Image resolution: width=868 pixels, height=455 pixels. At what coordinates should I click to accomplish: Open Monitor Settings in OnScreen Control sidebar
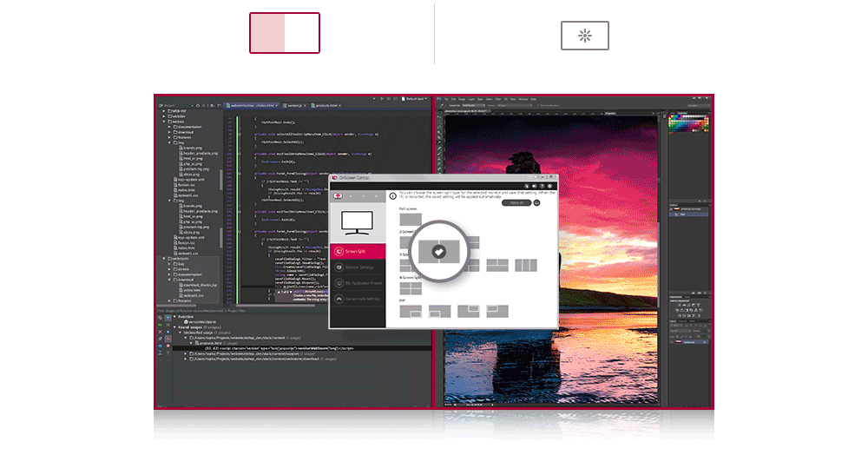tap(358, 267)
